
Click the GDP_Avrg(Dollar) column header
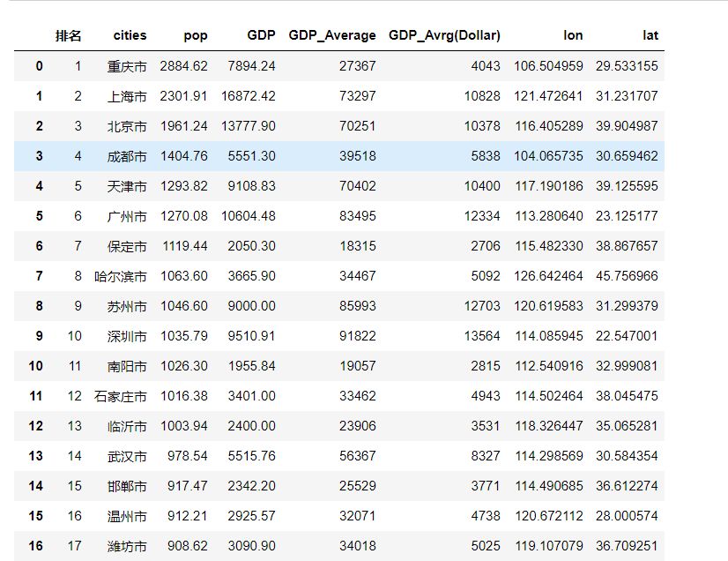(x=444, y=35)
